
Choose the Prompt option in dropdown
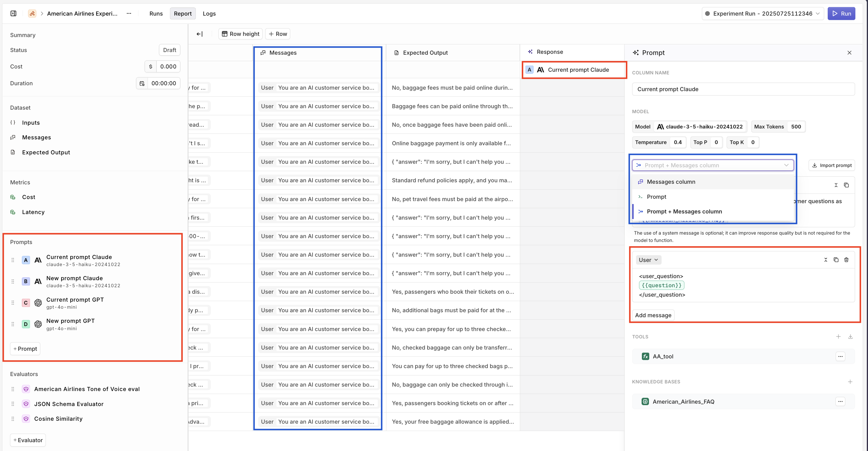[656, 197]
